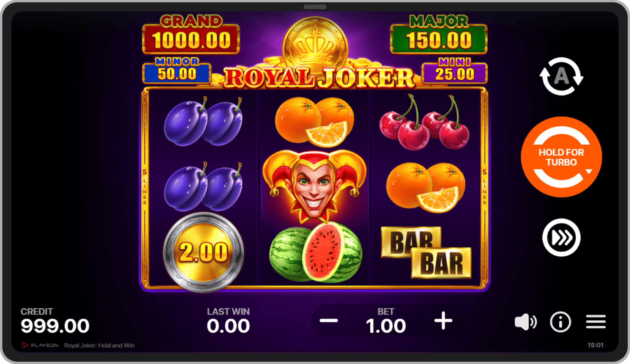630x364 pixels.
Task: Click the Mini 25.00 jackpot label
Action: point(455,71)
